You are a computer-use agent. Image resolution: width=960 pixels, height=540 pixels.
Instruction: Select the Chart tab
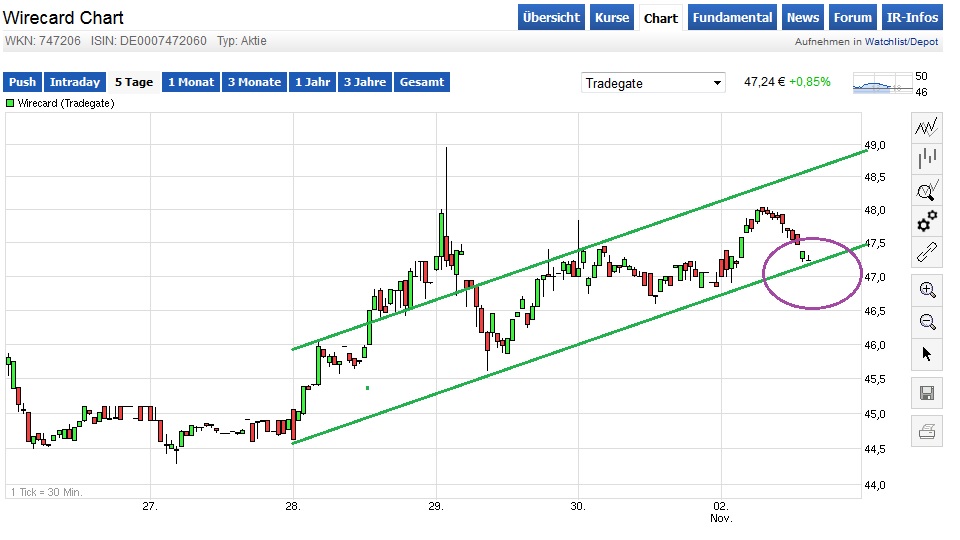661,18
